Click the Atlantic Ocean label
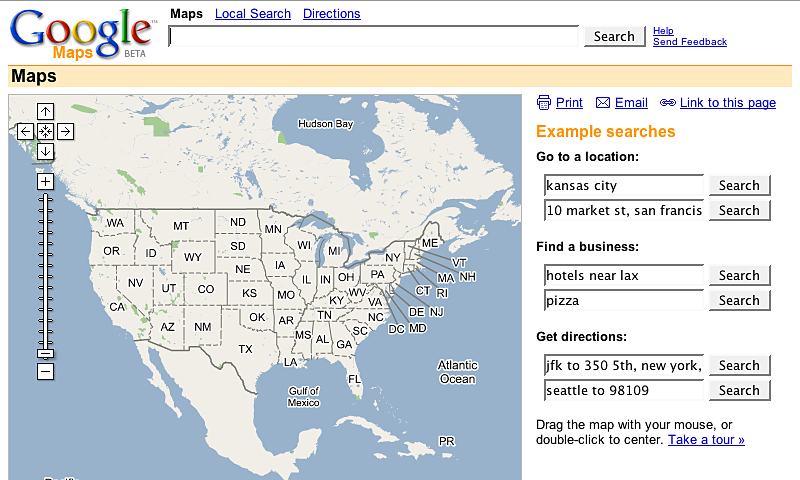The height and width of the screenshot is (480, 800). [x=458, y=372]
